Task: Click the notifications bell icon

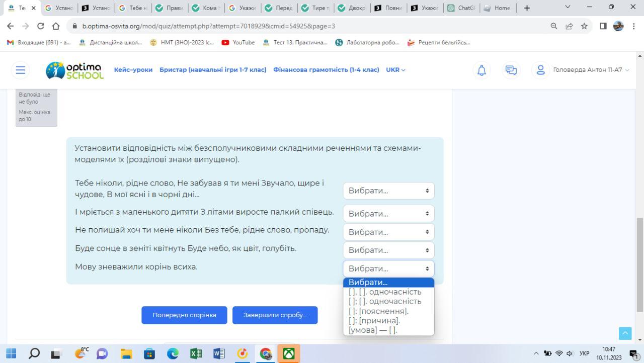Action: coord(481,70)
